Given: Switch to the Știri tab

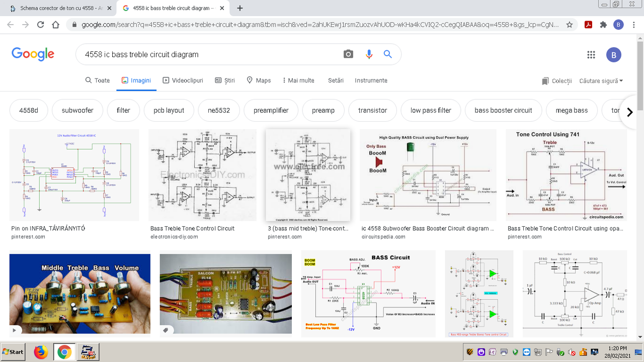Looking at the screenshot, I should (x=225, y=80).
